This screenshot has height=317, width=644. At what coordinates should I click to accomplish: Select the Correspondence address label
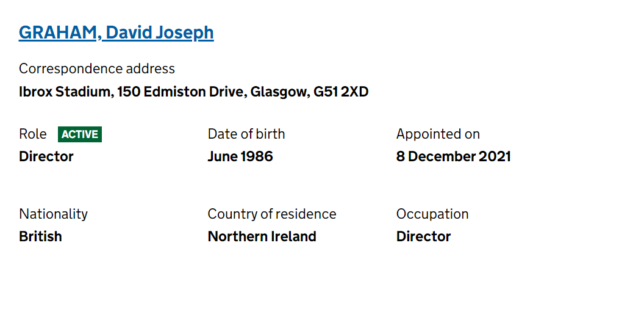(97, 68)
